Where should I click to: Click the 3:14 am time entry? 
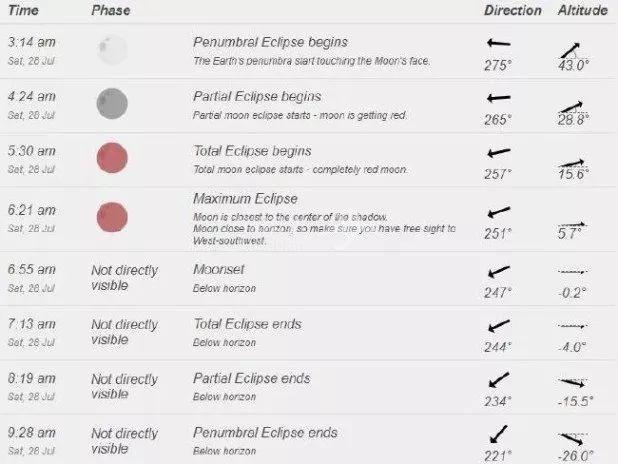click(x=32, y=42)
